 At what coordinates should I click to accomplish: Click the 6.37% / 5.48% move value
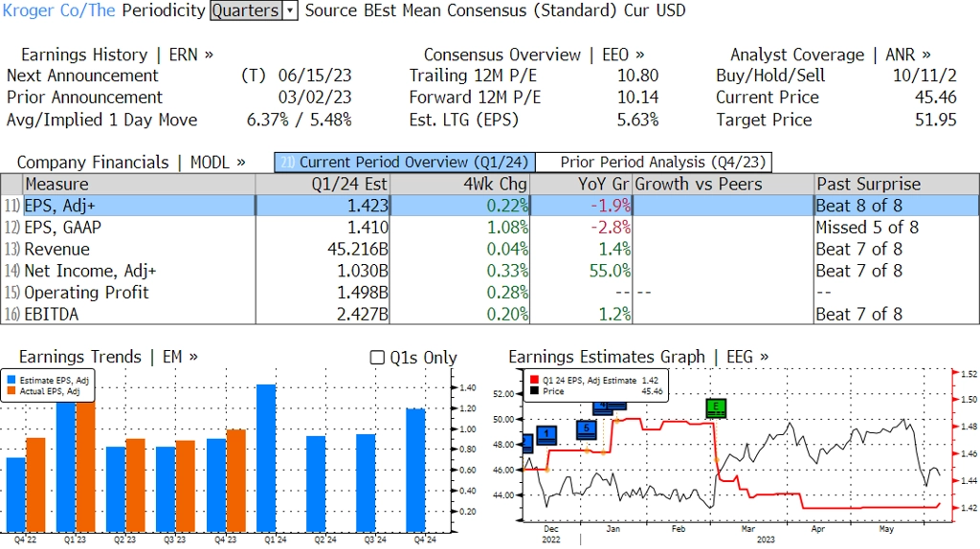pyautogui.click(x=300, y=120)
